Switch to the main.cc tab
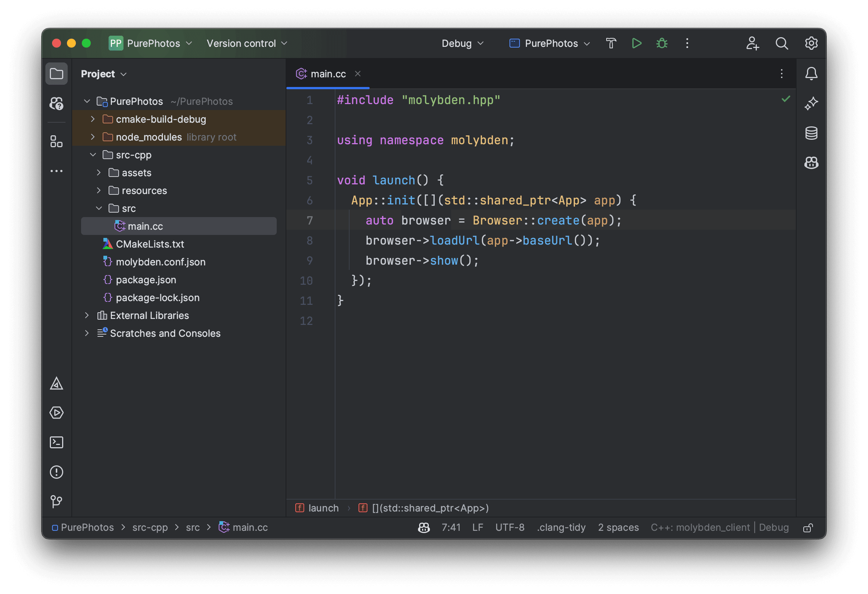This screenshot has height=594, width=868. click(328, 73)
